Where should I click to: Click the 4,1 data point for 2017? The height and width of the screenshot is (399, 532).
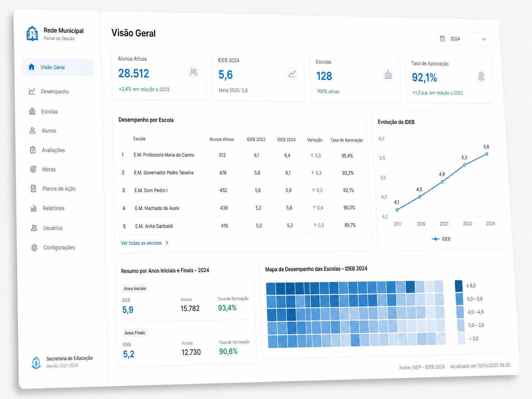pos(397,210)
